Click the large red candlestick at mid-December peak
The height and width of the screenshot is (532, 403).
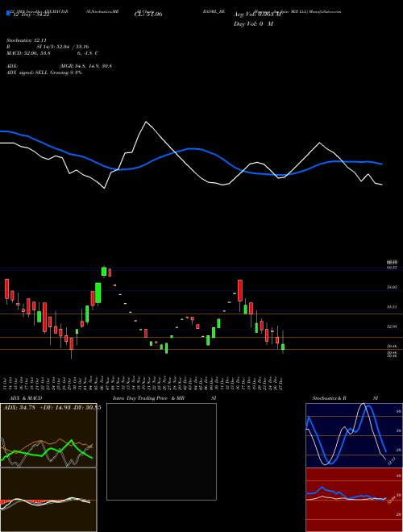pos(240,290)
